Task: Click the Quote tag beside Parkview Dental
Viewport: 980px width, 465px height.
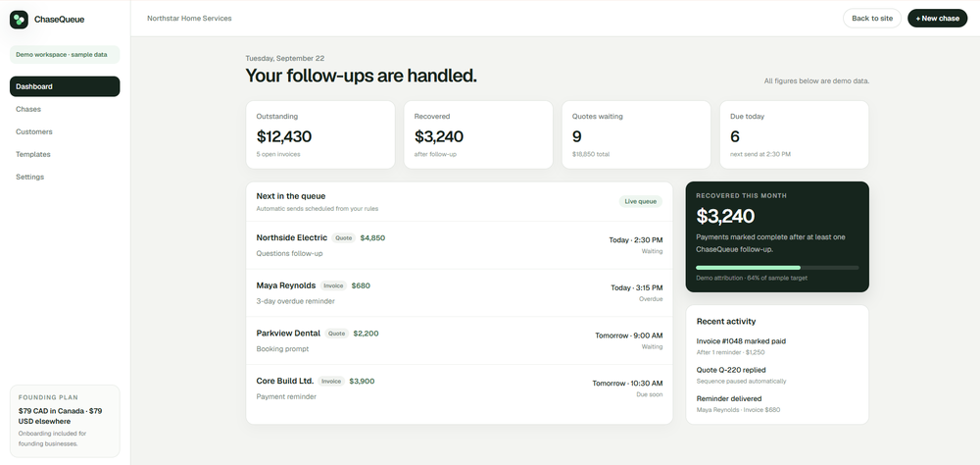Action: click(x=337, y=333)
